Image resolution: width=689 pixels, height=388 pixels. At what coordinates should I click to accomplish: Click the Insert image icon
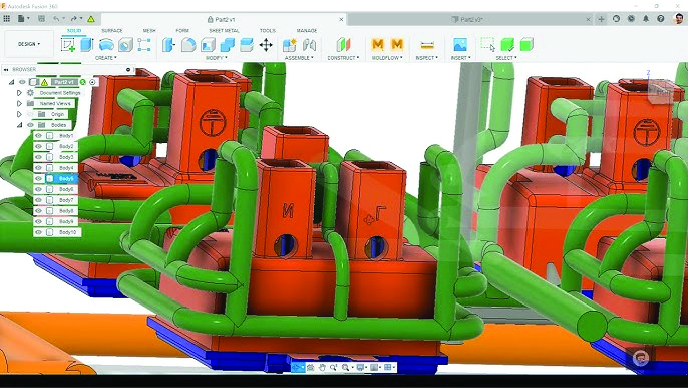460,45
